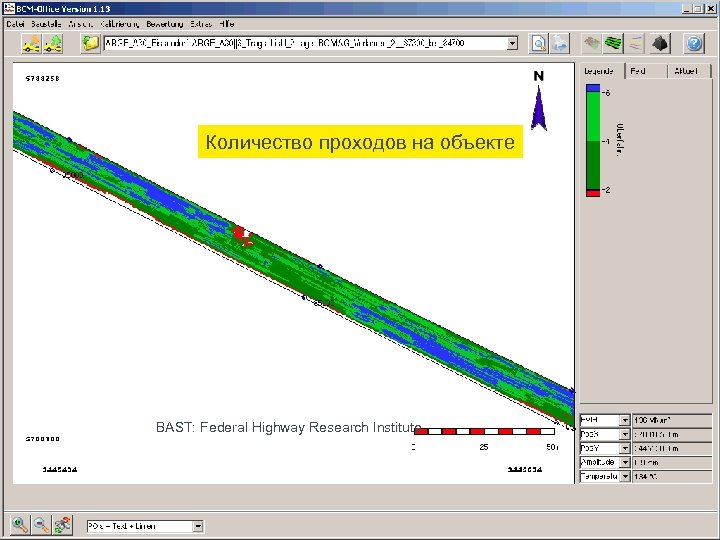Open the Kalibrierung menu
Viewport: 720px width, 540px height.
pyautogui.click(x=119, y=24)
